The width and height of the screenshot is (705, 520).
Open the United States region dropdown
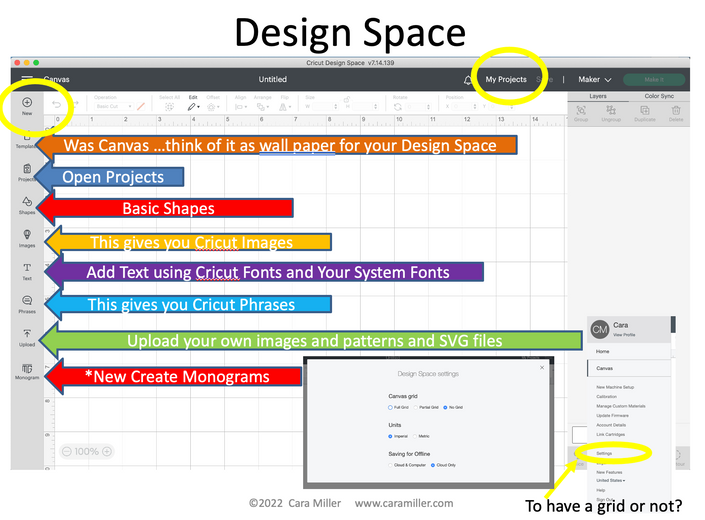point(611,480)
